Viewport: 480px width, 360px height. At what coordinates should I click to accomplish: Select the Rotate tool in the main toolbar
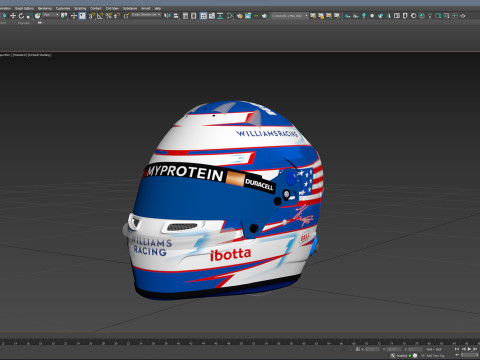(x=21, y=16)
